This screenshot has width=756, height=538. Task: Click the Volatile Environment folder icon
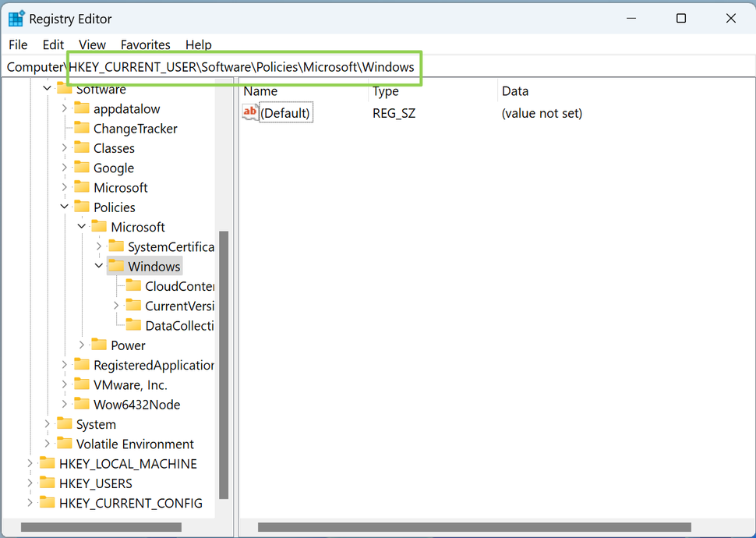coord(65,444)
